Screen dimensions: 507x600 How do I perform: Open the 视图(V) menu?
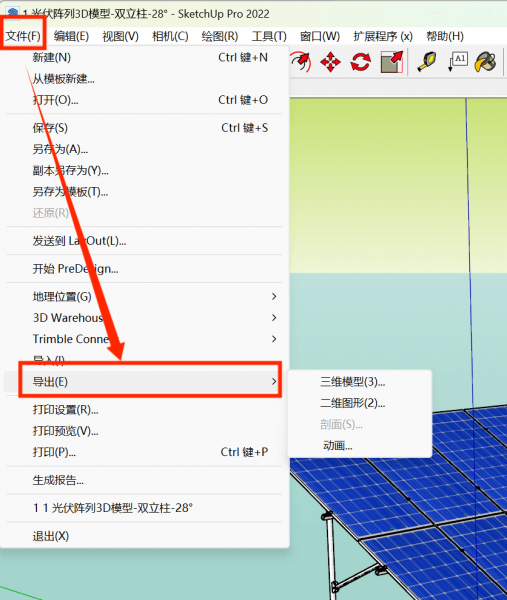[121, 36]
